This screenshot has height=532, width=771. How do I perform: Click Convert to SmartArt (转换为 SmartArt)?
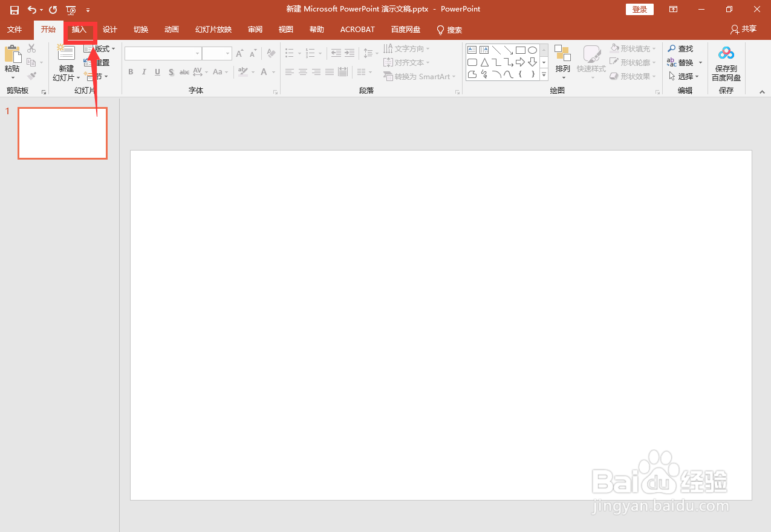(420, 76)
